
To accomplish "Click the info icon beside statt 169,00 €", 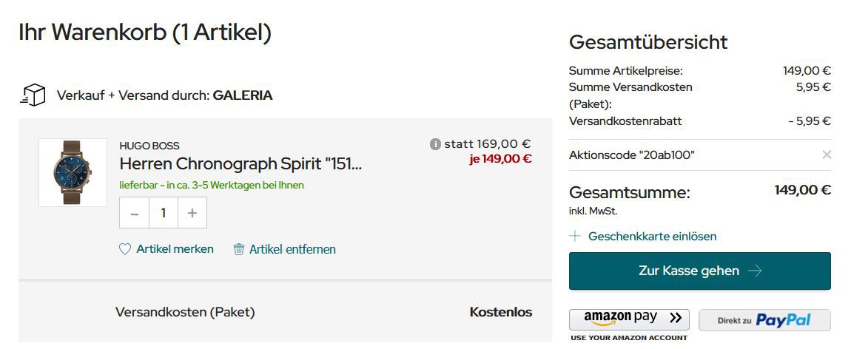I will click(435, 144).
